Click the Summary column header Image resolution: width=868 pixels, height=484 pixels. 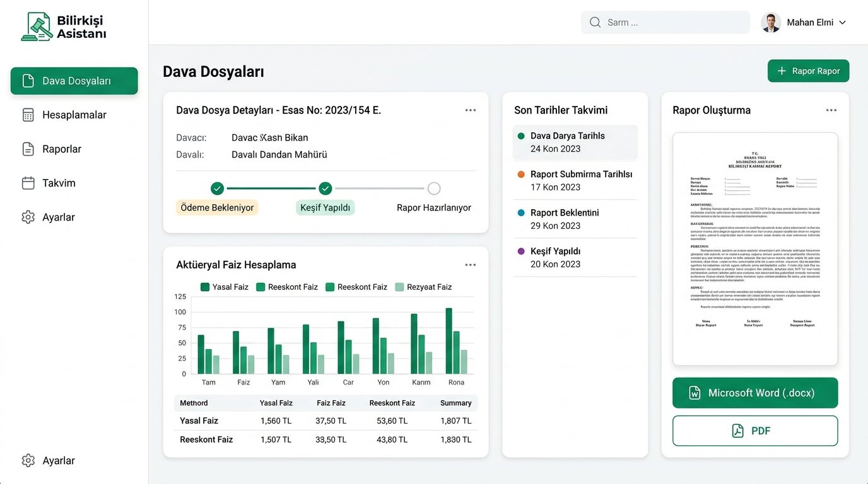[x=455, y=403]
